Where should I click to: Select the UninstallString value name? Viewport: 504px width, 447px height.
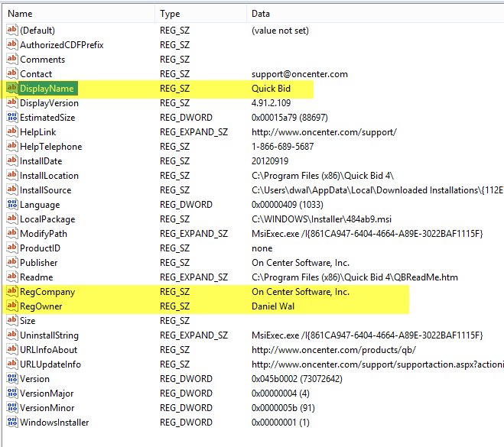49,335
